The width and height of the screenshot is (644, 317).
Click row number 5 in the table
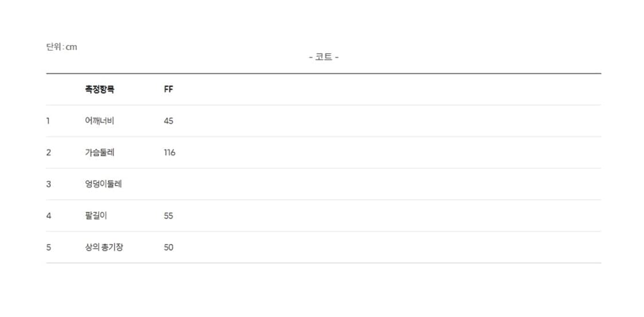[x=49, y=247]
